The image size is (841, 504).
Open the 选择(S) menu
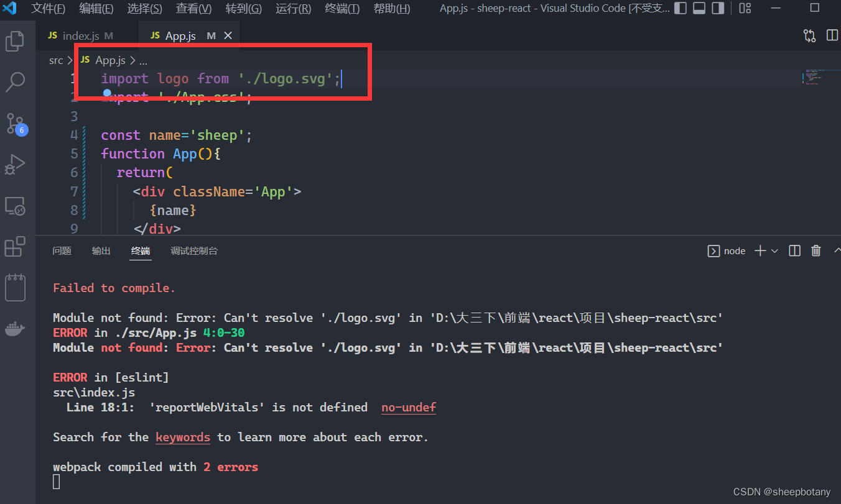coord(145,9)
